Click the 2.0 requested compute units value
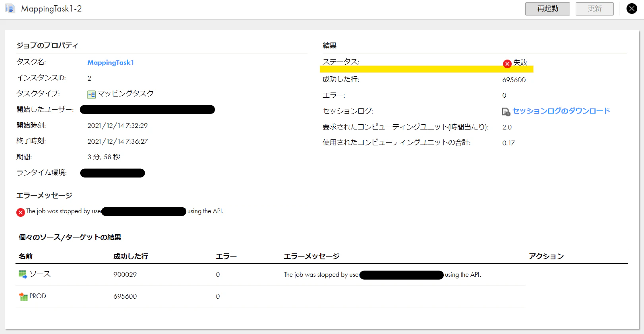The width and height of the screenshot is (644, 334). pos(507,127)
